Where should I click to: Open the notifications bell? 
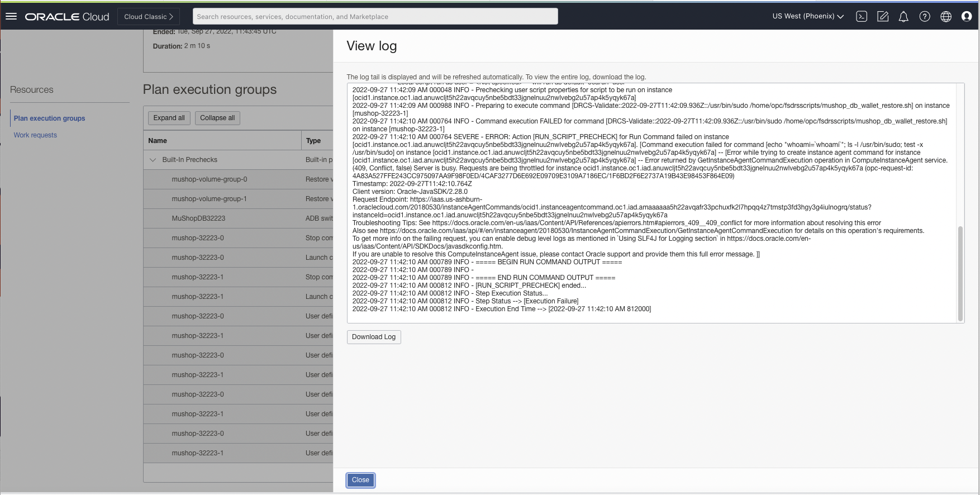click(x=903, y=17)
